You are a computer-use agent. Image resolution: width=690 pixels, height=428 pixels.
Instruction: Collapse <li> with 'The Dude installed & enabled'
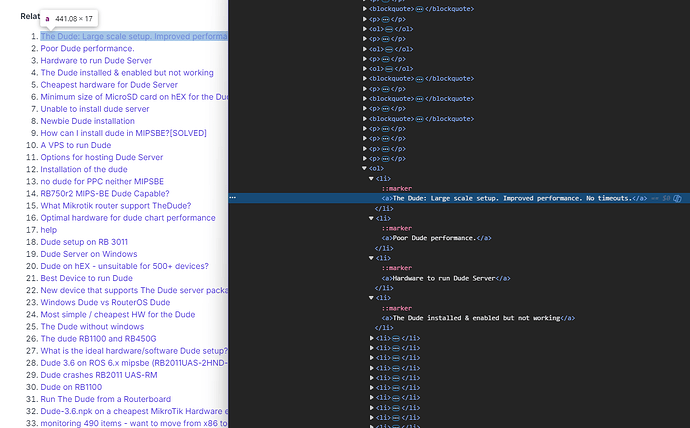(371, 298)
